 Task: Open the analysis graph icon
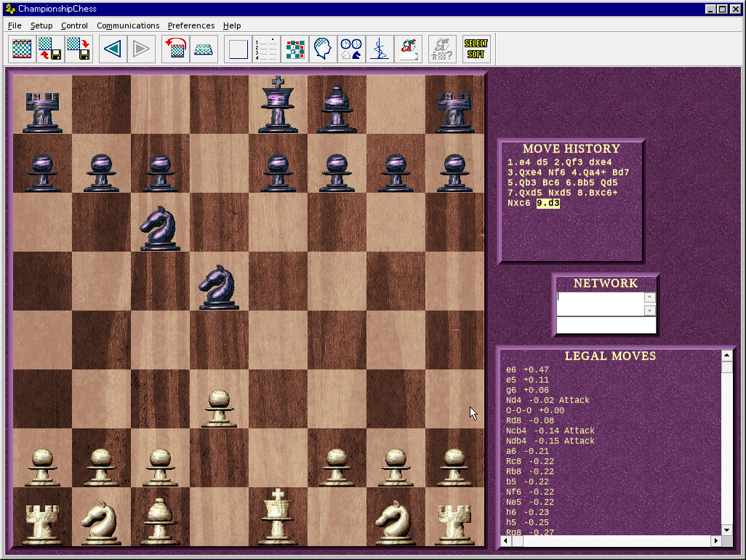point(380,48)
